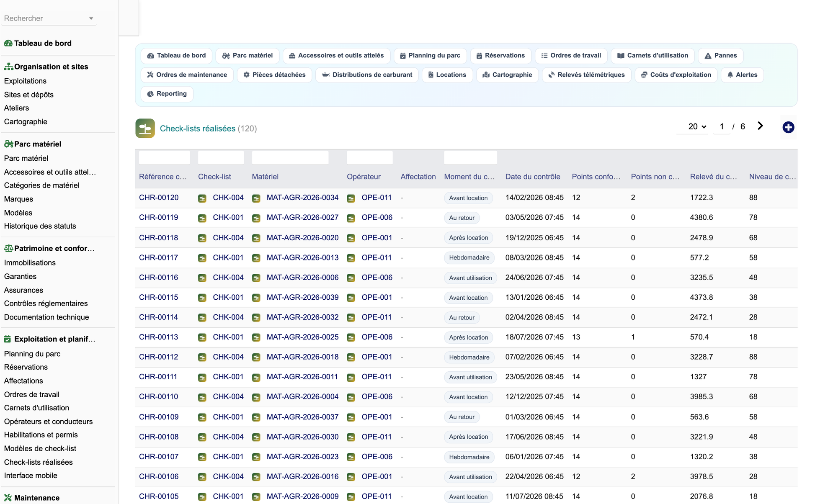Open the Parc matériel tab
The height and width of the screenshot is (504, 815).
247,56
